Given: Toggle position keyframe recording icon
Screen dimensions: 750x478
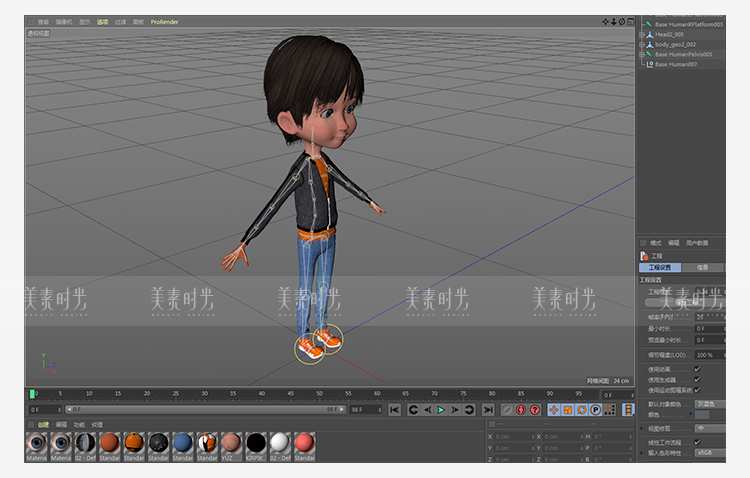Looking at the screenshot, I should coord(554,410).
